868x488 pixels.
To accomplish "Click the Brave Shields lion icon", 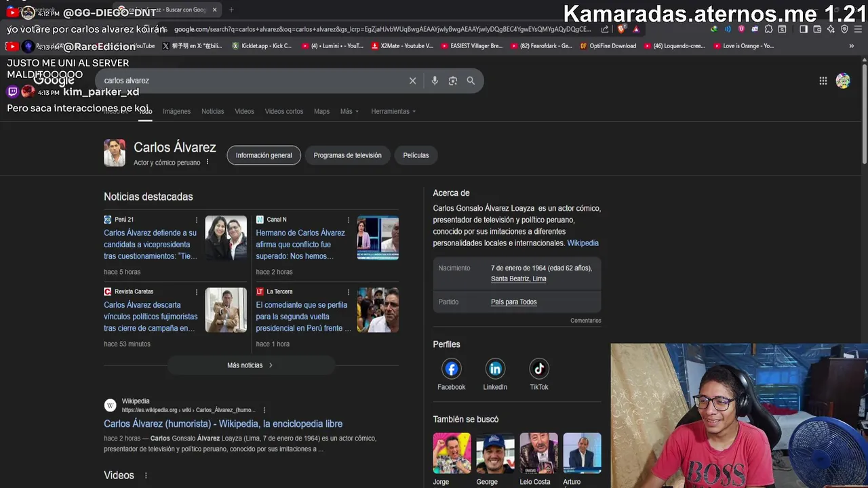I will tap(621, 29).
